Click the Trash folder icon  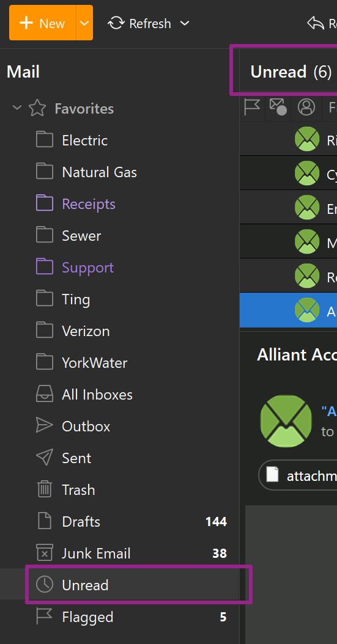tap(45, 489)
